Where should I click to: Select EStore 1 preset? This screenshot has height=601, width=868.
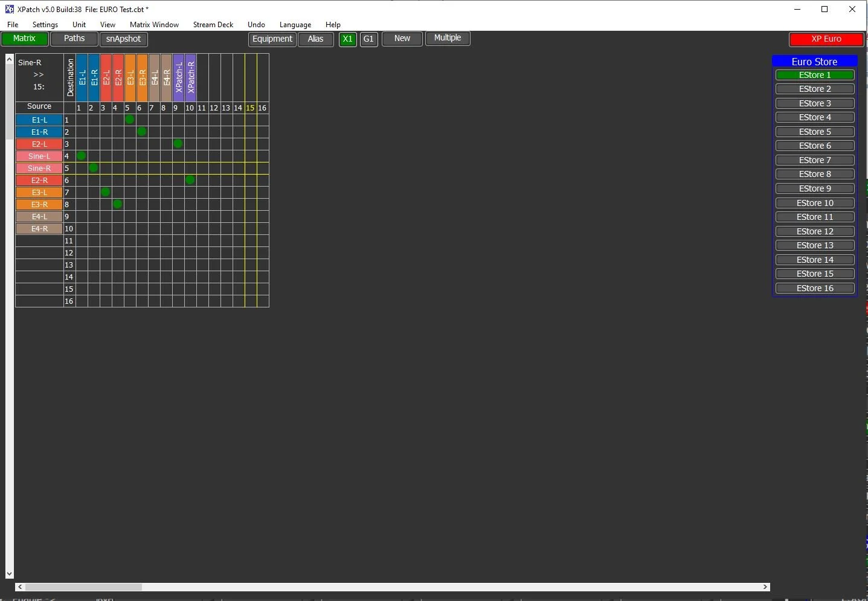(815, 75)
